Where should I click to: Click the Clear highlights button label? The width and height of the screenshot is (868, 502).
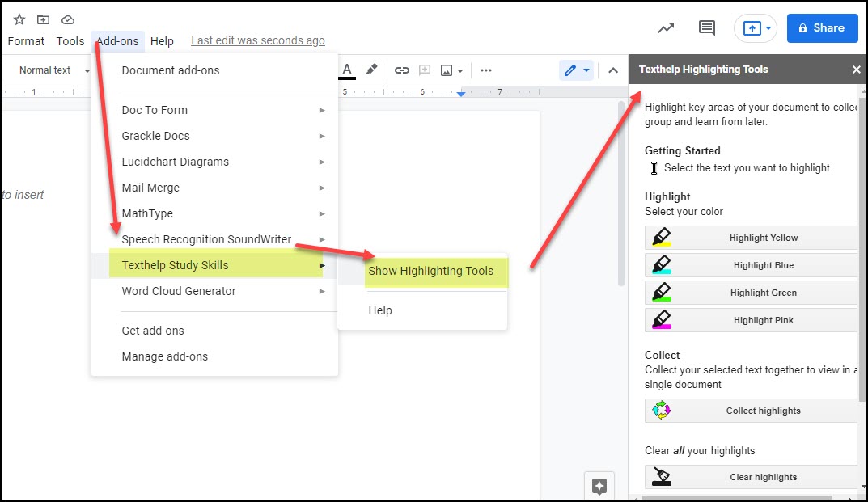764,477
